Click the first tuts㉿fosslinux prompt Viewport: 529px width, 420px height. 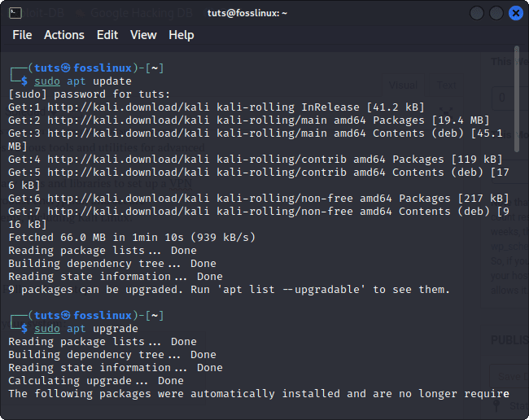[x=86, y=68]
